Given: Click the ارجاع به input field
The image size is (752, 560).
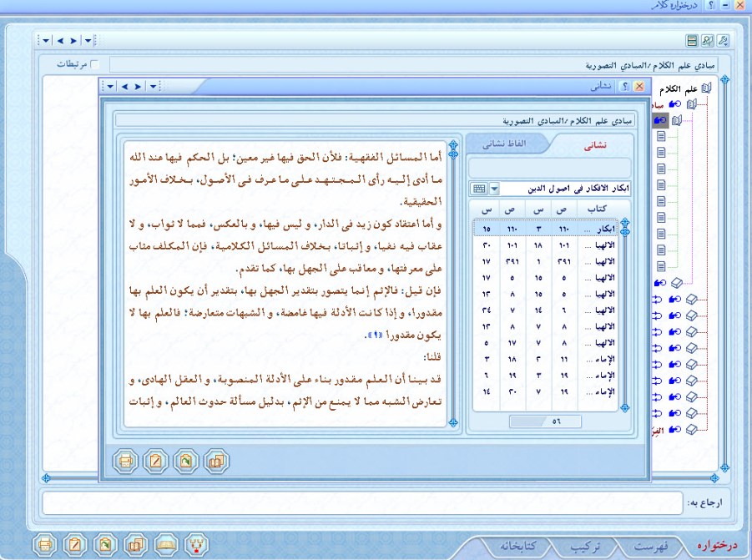Looking at the screenshot, I should tap(361, 503).
